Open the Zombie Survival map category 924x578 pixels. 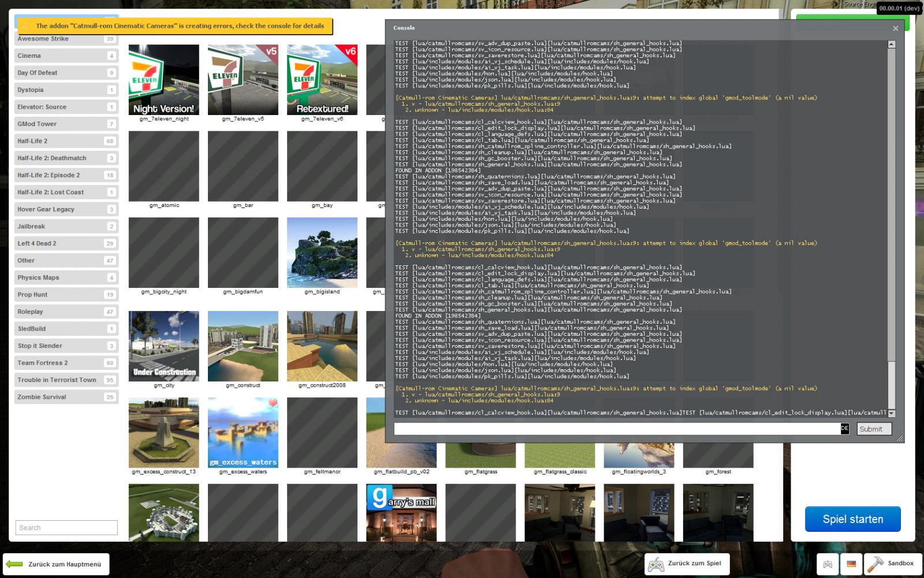[x=66, y=397]
